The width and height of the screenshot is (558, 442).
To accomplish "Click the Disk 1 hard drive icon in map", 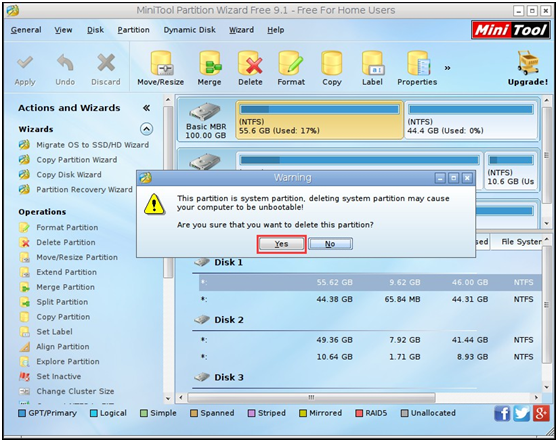I will (x=205, y=112).
